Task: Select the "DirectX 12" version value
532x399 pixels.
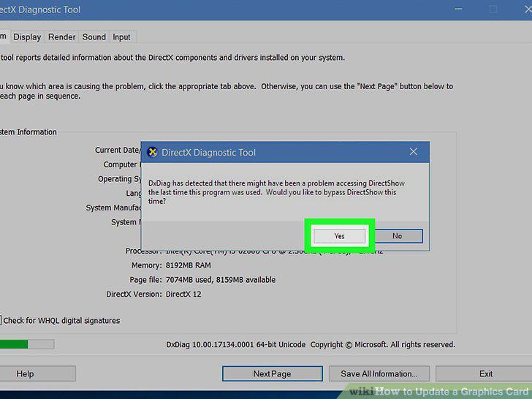Action: click(183, 294)
